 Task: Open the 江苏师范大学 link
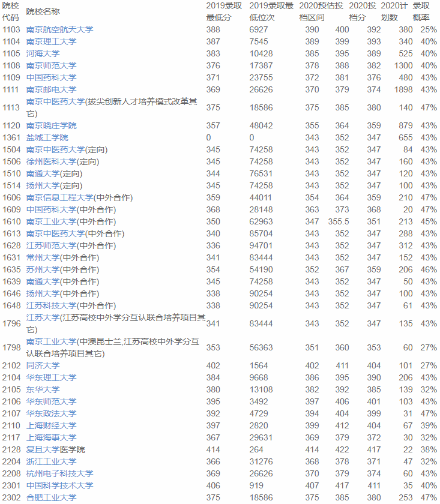(52, 245)
